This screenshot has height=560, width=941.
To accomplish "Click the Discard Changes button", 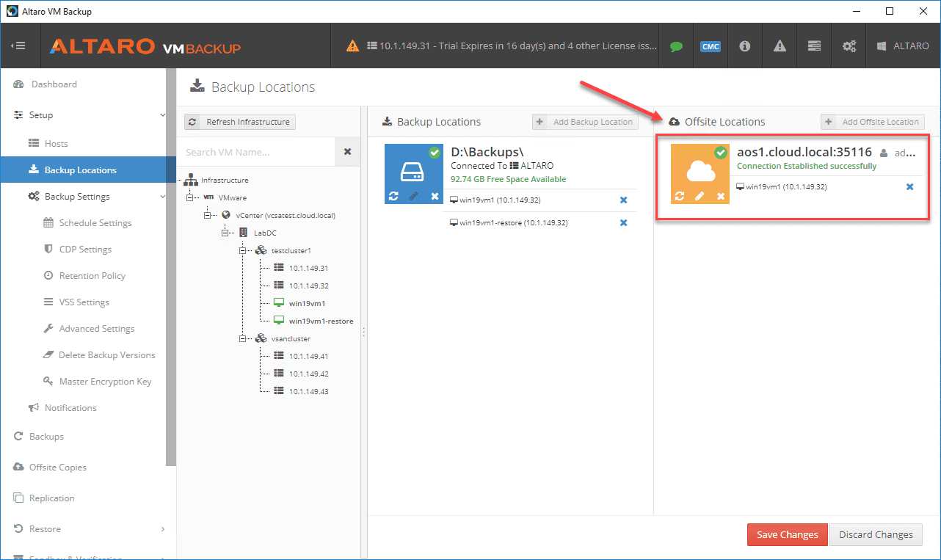I will 876,534.
